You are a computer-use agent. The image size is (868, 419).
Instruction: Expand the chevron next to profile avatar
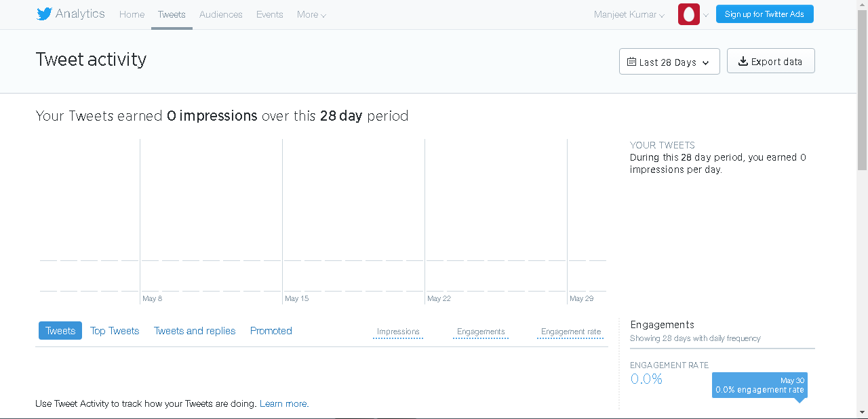click(x=706, y=15)
